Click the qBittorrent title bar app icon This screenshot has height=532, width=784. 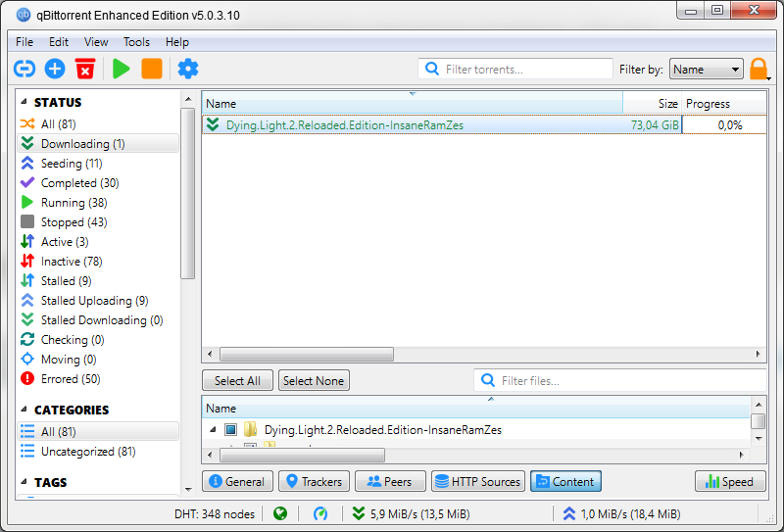[x=23, y=15]
